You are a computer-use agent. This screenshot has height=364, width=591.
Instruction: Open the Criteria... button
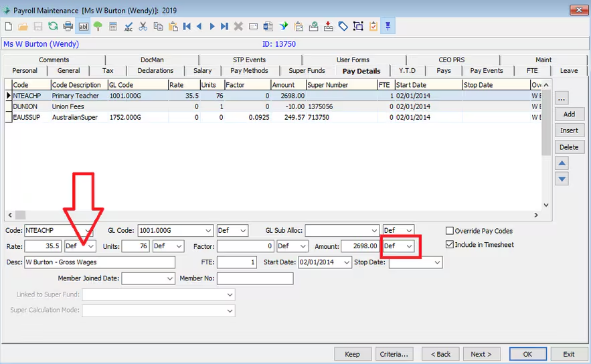click(394, 354)
